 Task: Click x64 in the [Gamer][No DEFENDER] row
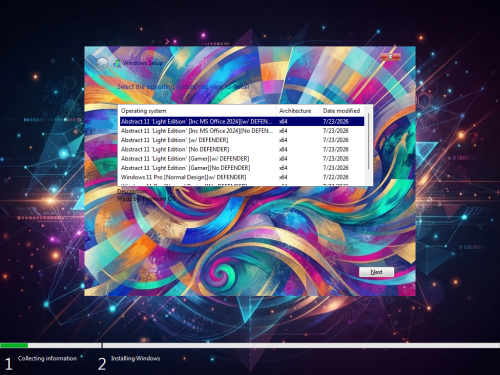click(283, 168)
